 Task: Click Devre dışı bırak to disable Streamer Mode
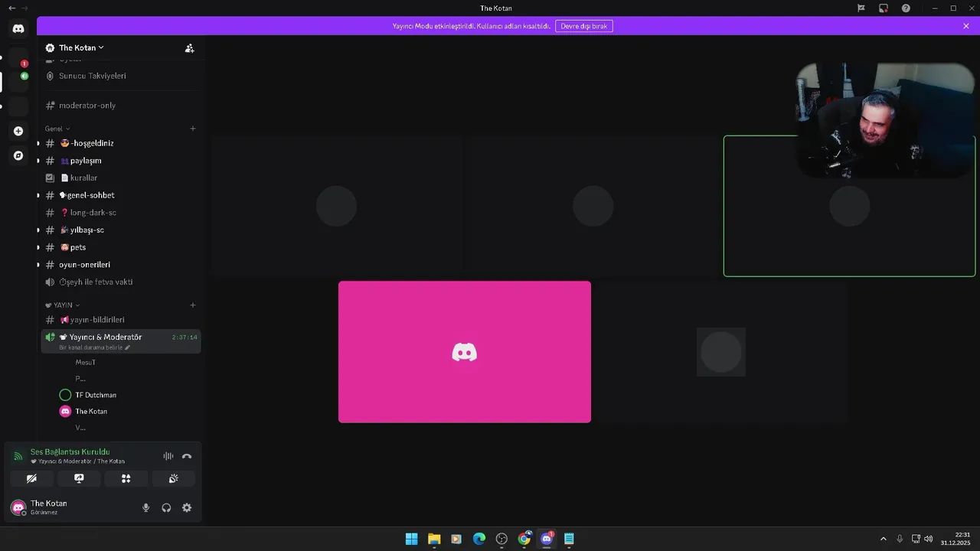[584, 26]
